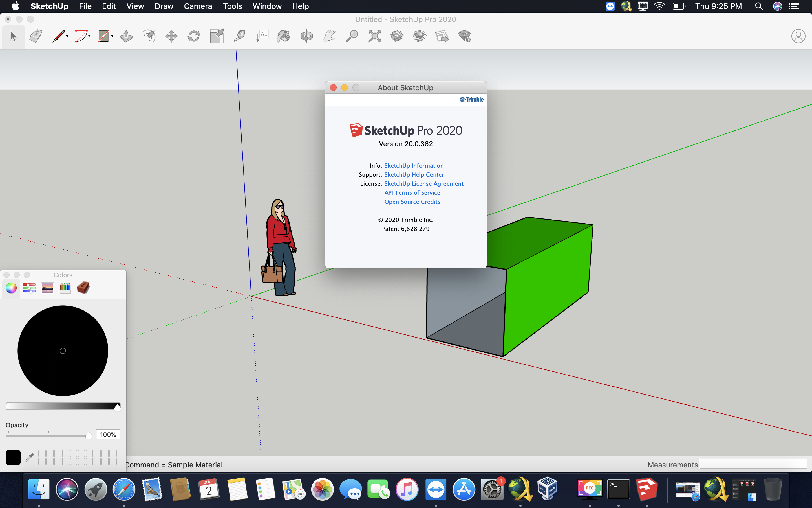Click the black current color swatch
This screenshot has height=508, width=812.
pyautogui.click(x=13, y=457)
